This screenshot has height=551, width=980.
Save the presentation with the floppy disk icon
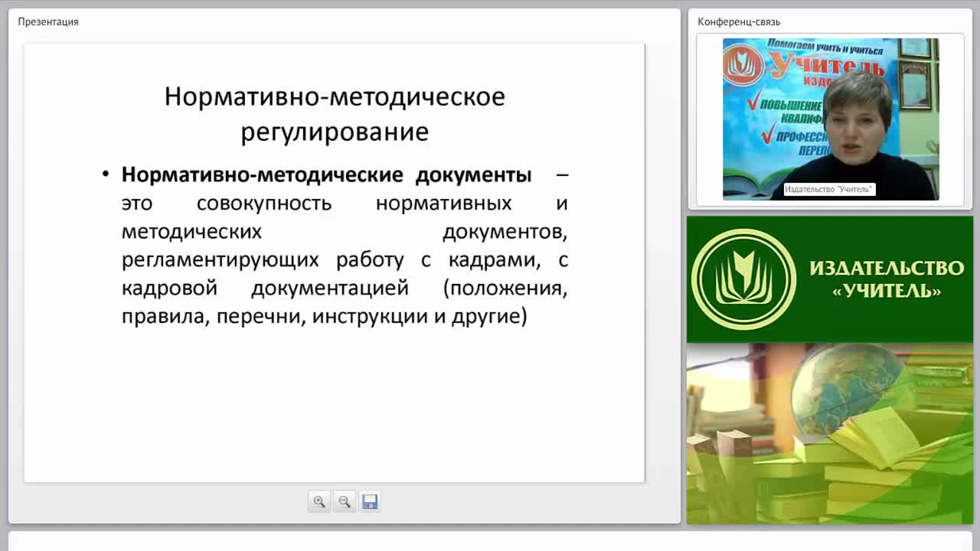click(370, 502)
